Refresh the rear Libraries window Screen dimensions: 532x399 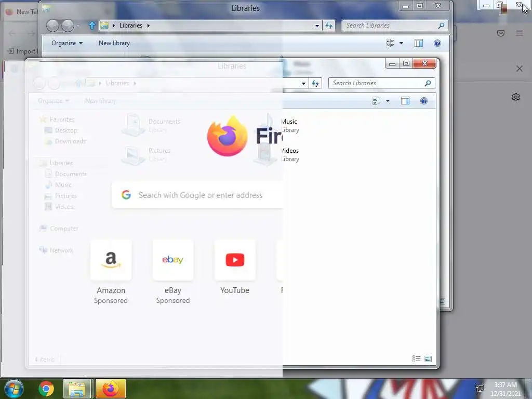click(329, 25)
